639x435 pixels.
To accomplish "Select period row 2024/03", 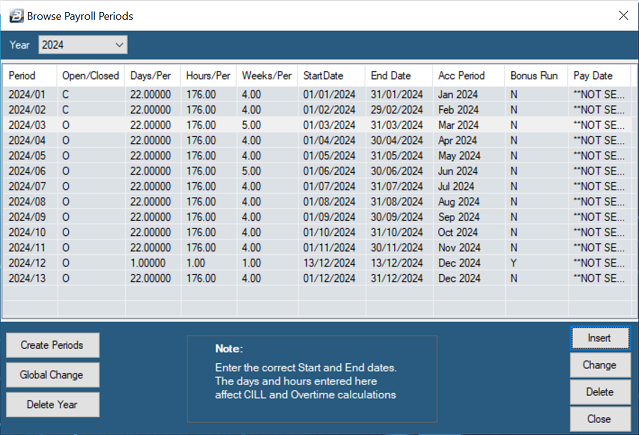I will point(317,125).
